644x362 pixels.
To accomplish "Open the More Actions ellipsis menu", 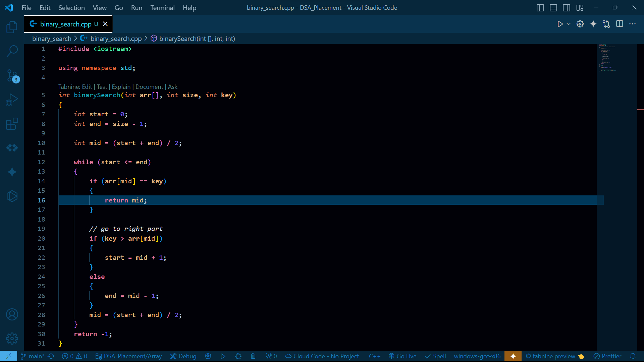I will (x=633, y=24).
